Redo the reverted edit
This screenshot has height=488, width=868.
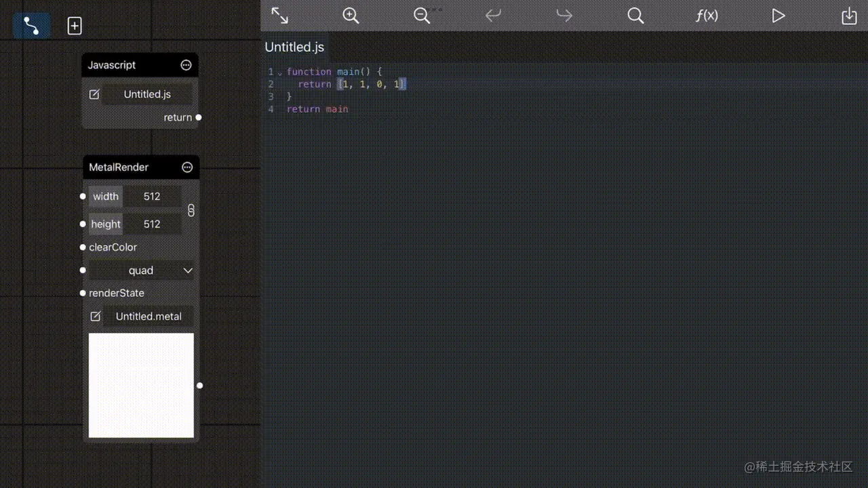pyautogui.click(x=564, y=15)
